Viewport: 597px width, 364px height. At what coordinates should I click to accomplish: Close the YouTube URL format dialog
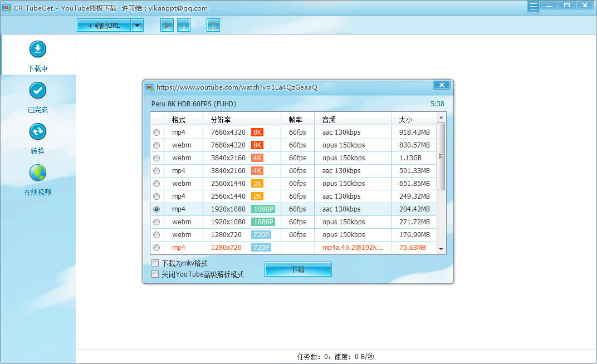pyautogui.click(x=442, y=85)
